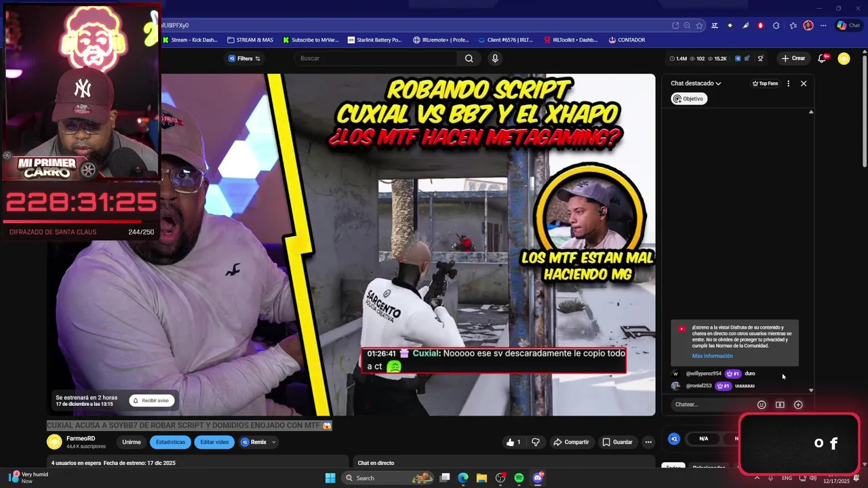Open browser extensions puzzle icon

coord(776,26)
